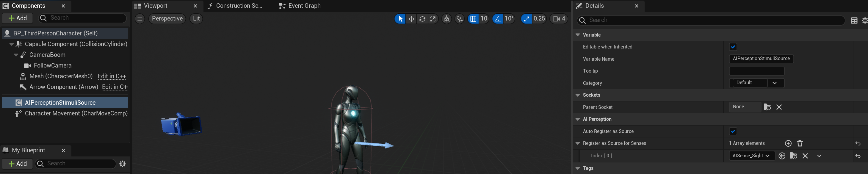
Task: Select the AIPerceptionStimuliSource component
Action: point(65,103)
